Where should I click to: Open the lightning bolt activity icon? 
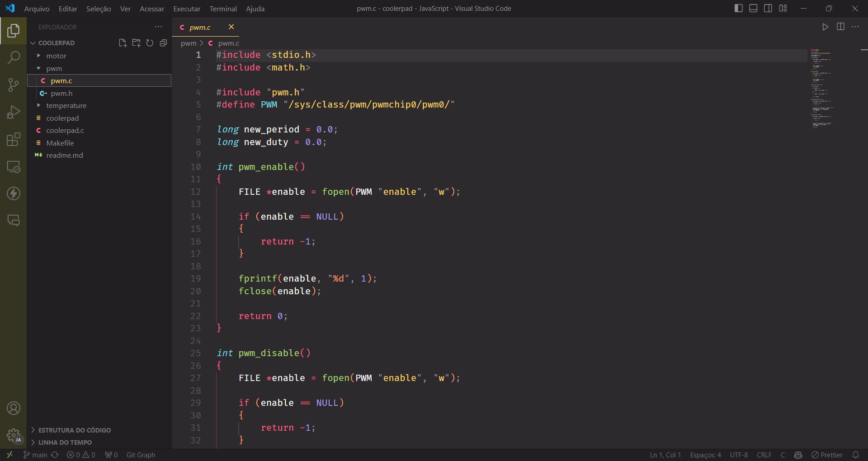[14, 193]
